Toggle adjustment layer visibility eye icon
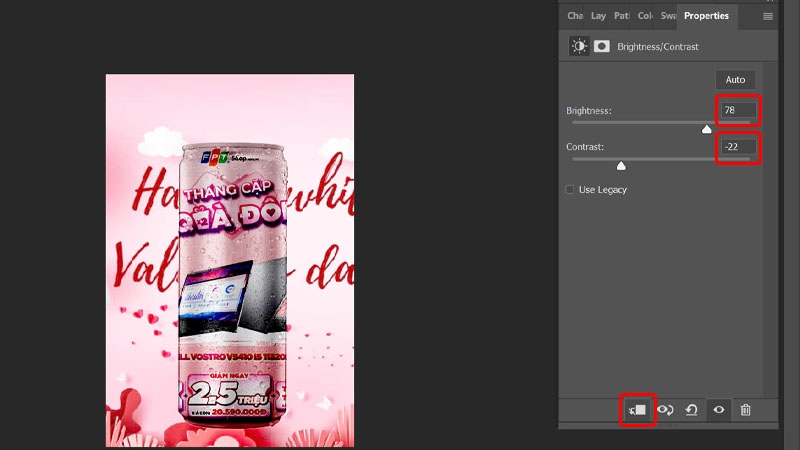This screenshot has width=800, height=450. [x=719, y=410]
